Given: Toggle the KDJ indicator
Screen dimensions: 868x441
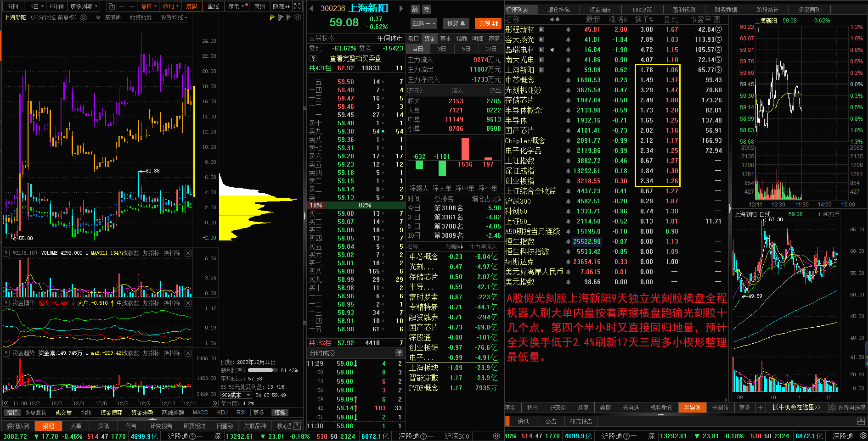Looking at the screenshot, I should pyautogui.click(x=222, y=413).
